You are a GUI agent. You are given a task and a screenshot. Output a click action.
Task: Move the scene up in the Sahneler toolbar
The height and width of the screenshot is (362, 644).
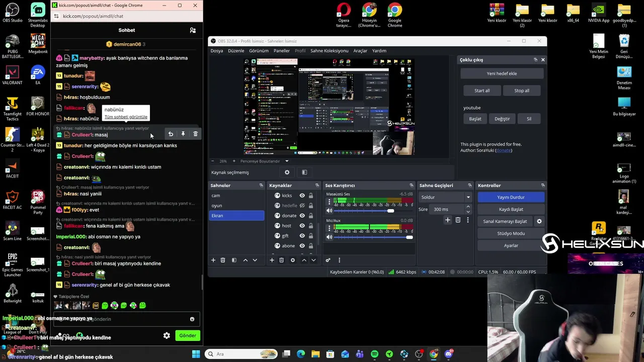click(245, 260)
